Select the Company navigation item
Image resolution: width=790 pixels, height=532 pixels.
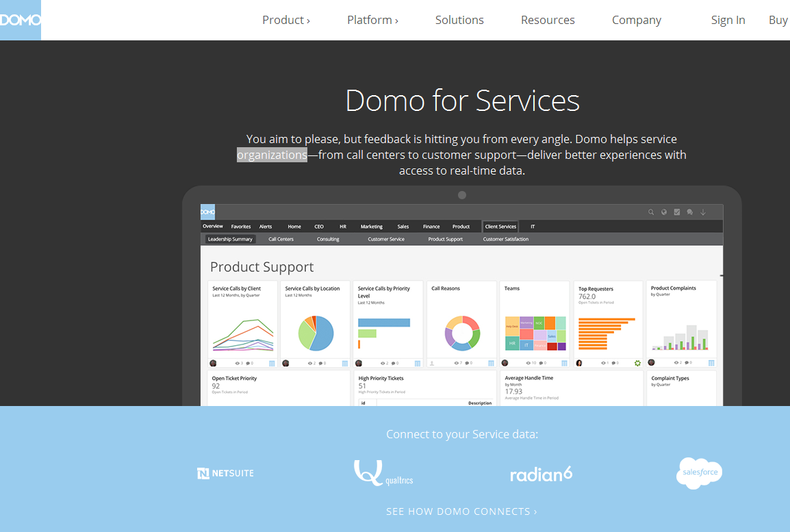[x=637, y=20]
